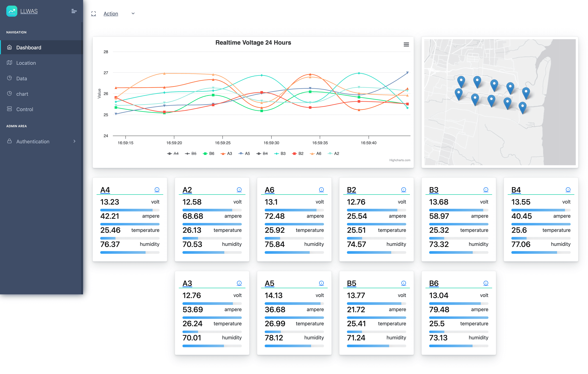This screenshot has width=588, height=374.
Task: Click the chart title Realtime Voltage 24 Hours
Action: click(x=253, y=43)
